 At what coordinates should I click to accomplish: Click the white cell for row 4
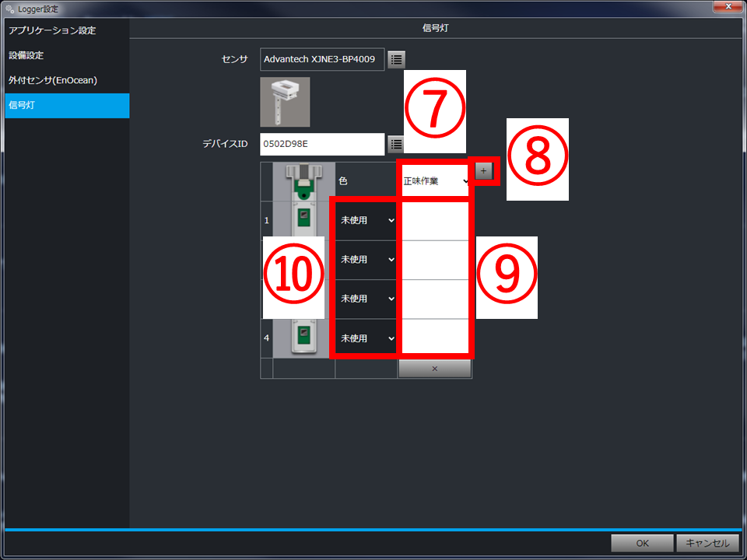click(x=436, y=337)
